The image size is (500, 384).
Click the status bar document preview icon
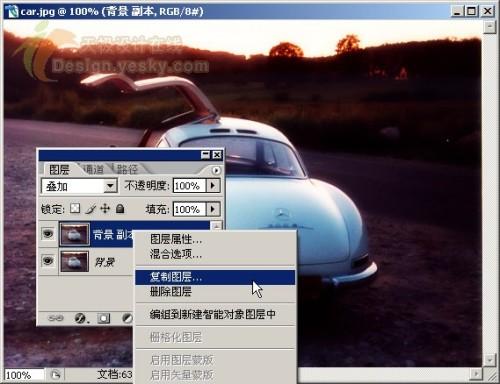(56, 375)
